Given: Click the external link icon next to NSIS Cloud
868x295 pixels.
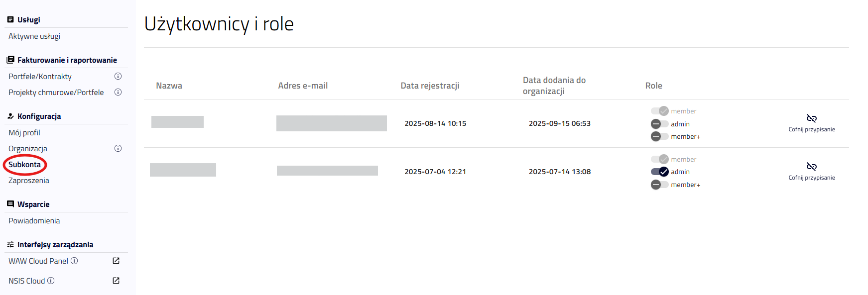Looking at the screenshot, I should (x=116, y=280).
